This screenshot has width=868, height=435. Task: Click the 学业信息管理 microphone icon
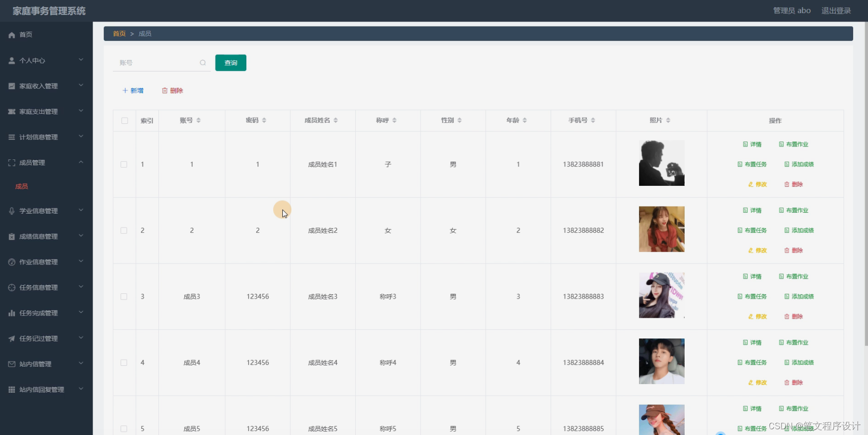click(x=12, y=211)
